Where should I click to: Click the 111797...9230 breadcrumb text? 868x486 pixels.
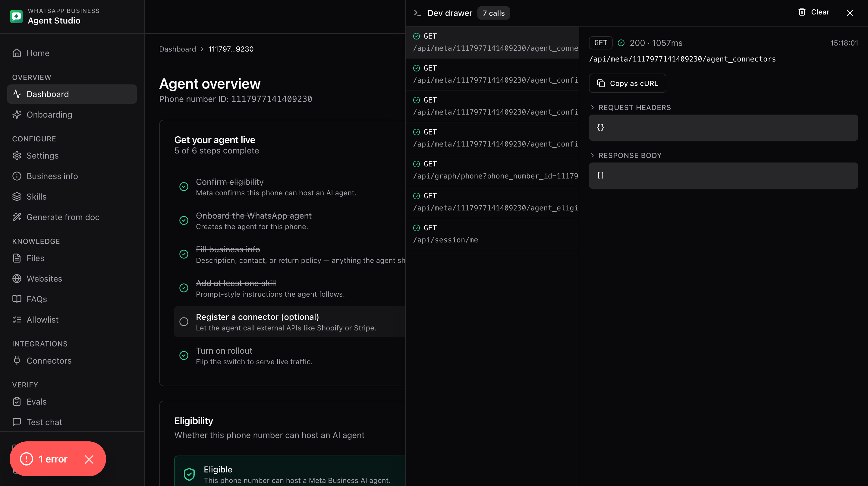pyautogui.click(x=231, y=49)
